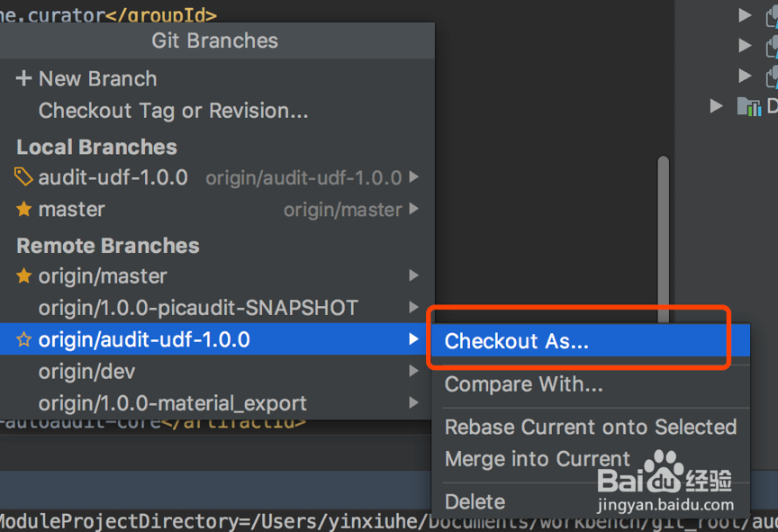The image size is (778, 532).
Task: Expand the topmost collapsed node in right panel
Action: [745, 15]
